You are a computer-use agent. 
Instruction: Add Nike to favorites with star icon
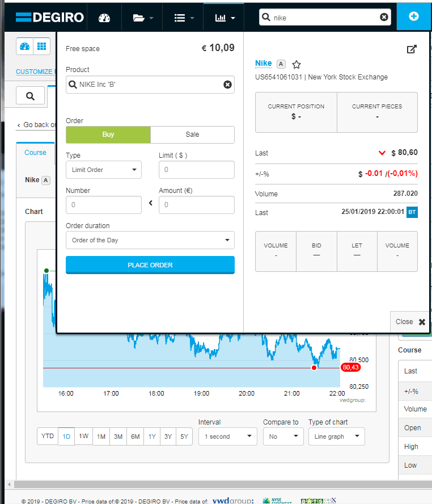[x=297, y=65]
